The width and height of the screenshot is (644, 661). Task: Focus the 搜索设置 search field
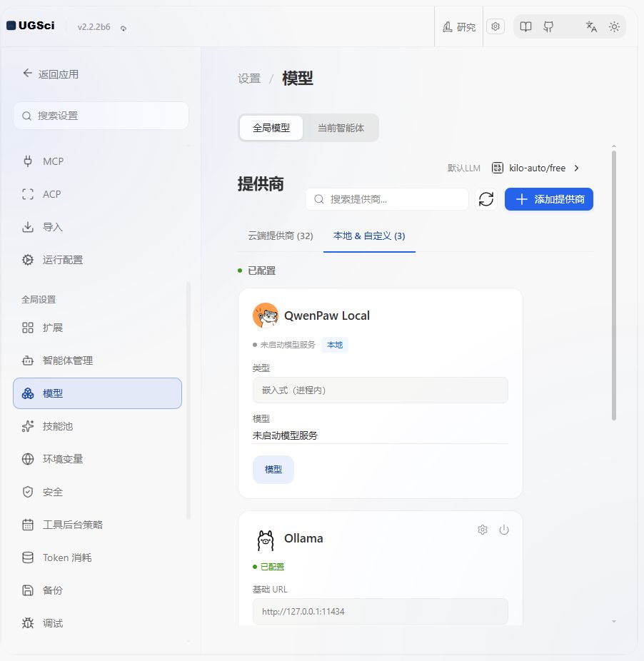tap(101, 116)
